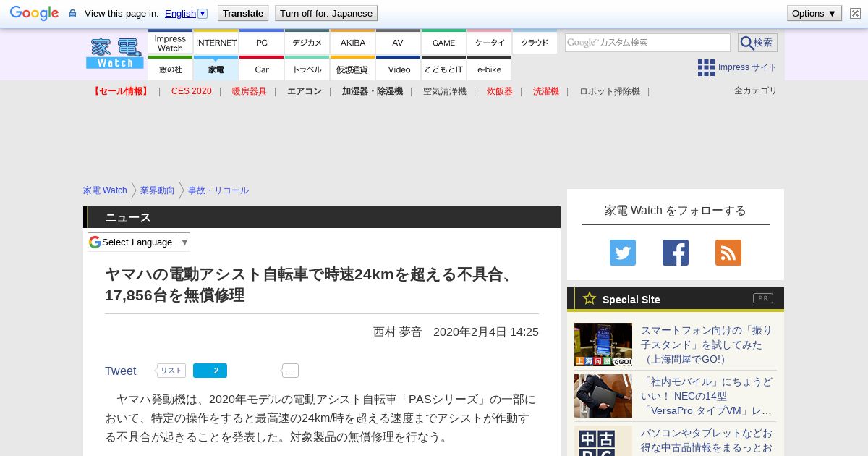This screenshot has width=868, height=456.
Task: Open the AV tab
Action: click(x=398, y=43)
